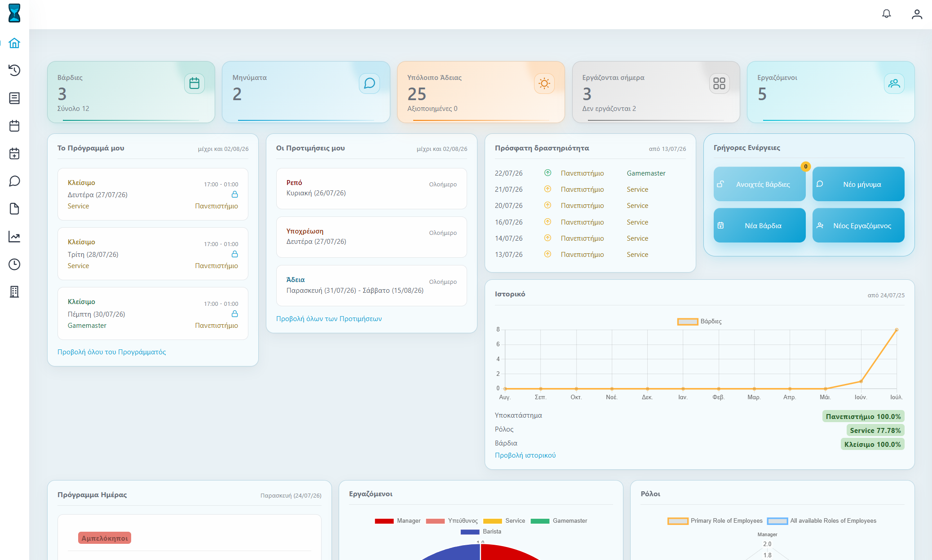Open the Εργαζόμενοι summary card
Screen dimensions: 932x560
831,92
